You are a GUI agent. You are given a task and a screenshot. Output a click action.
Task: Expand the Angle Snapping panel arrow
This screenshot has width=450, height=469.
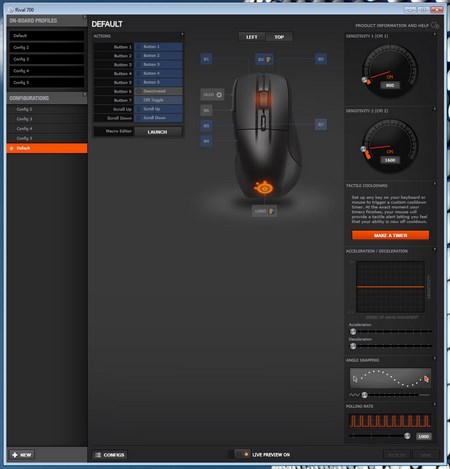point(435,359)
